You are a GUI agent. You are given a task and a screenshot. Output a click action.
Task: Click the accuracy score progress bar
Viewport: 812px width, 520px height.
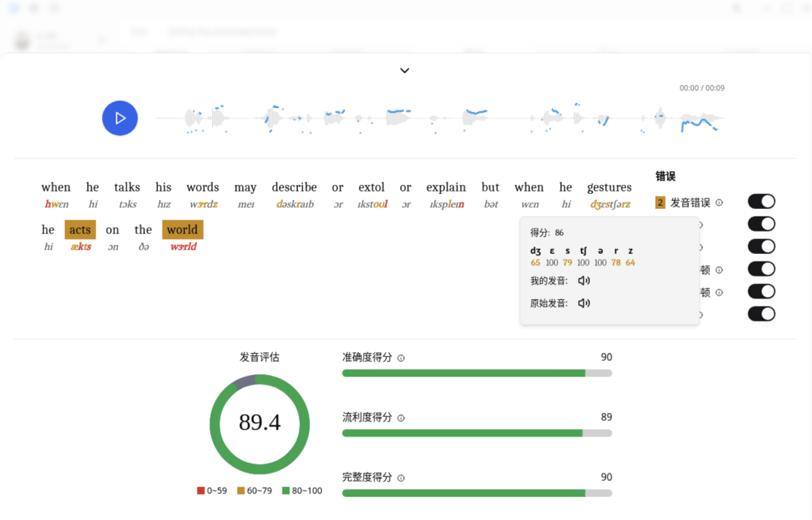(477, 372)
